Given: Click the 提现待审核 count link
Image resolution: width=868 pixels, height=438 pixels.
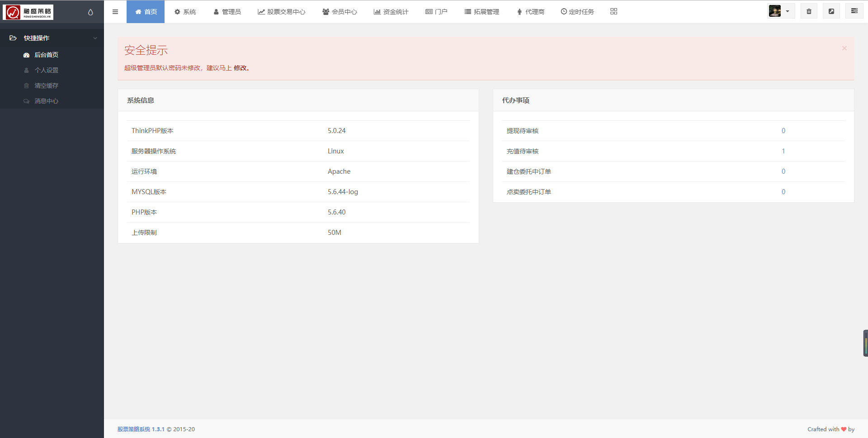Looking at the screenshot, I should 783,131.
